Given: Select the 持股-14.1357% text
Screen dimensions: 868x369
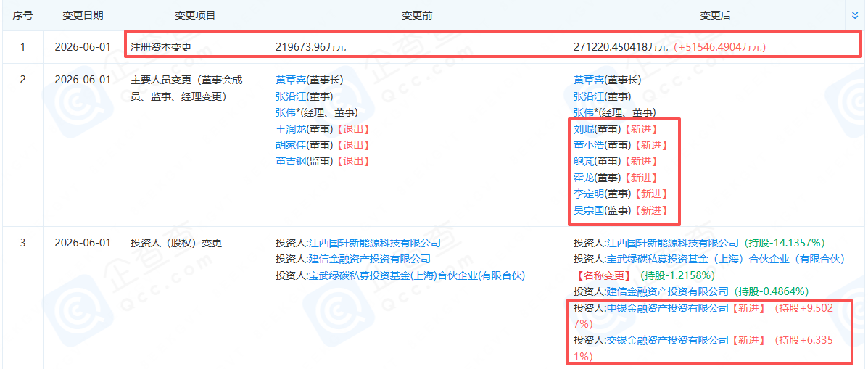Looking at the screenshot, I should [x=785, y=242].
